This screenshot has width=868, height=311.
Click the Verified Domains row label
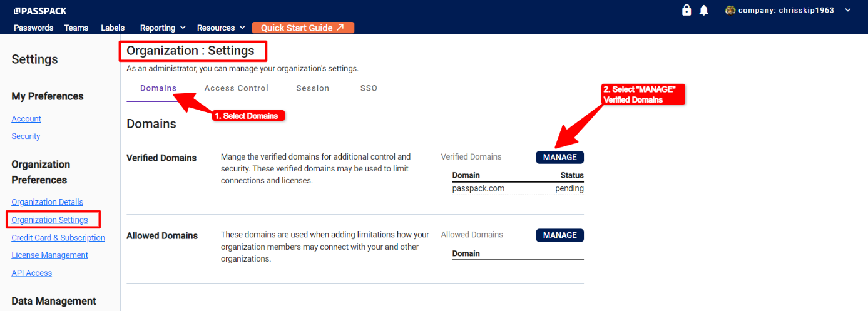coord(161,158)
